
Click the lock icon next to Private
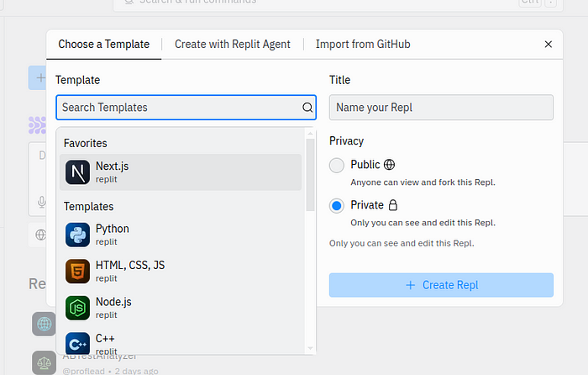392,205
